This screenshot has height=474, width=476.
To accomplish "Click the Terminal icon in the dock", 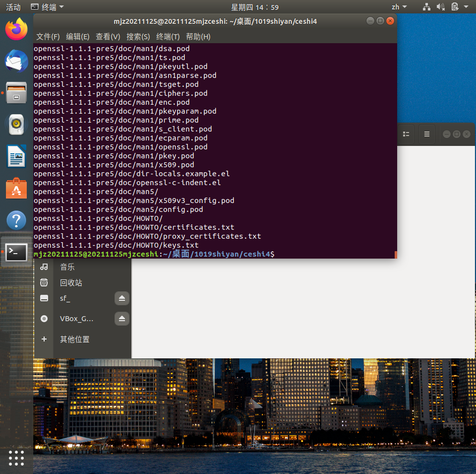I will [x=16, y=252].
